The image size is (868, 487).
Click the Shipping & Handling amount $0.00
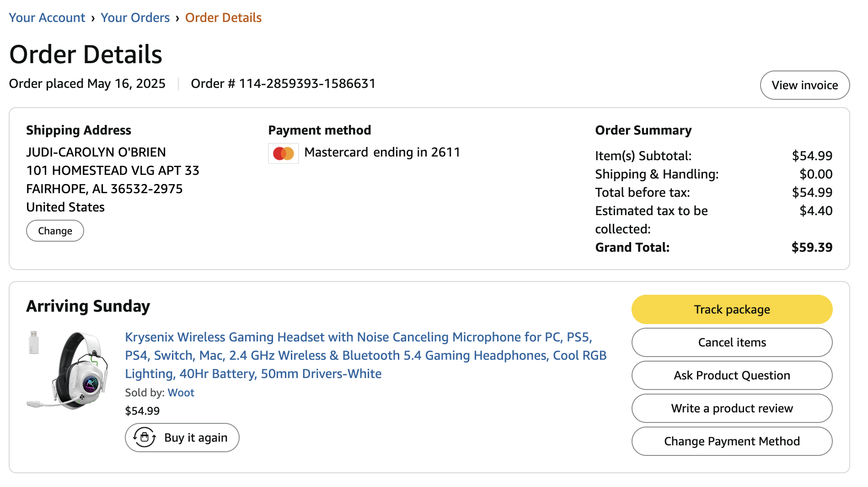click(x=816, y=174)
